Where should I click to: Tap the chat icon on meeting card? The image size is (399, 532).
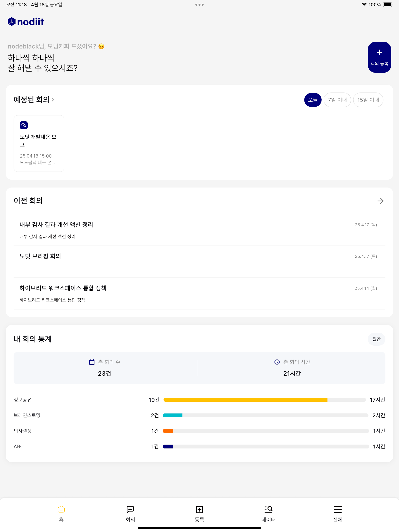24,125
